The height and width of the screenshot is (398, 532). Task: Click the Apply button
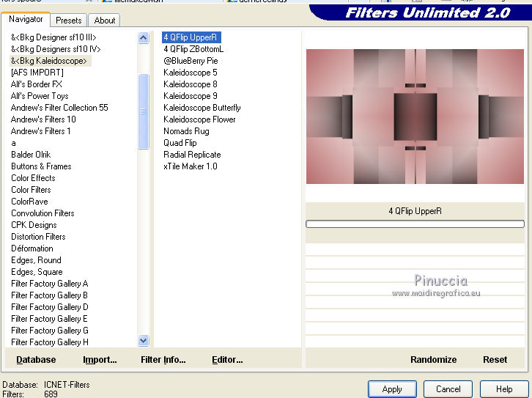[392, 389]
